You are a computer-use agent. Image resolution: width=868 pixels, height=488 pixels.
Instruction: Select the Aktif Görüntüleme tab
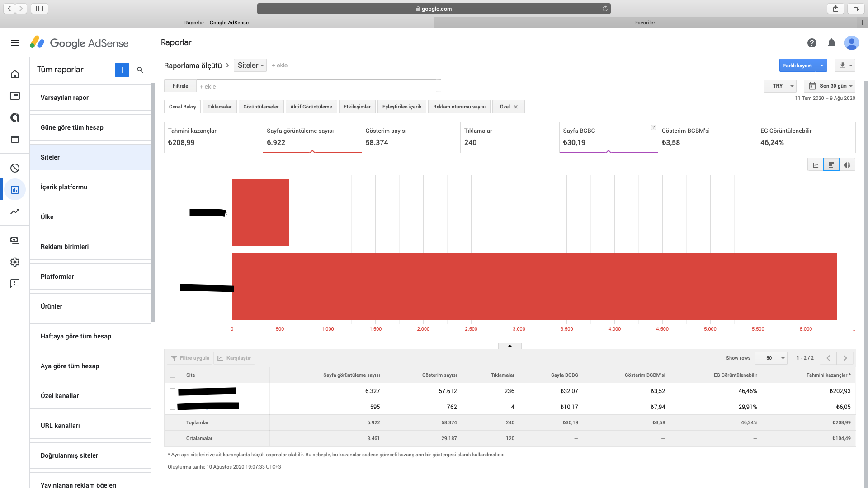coord(311,107)
